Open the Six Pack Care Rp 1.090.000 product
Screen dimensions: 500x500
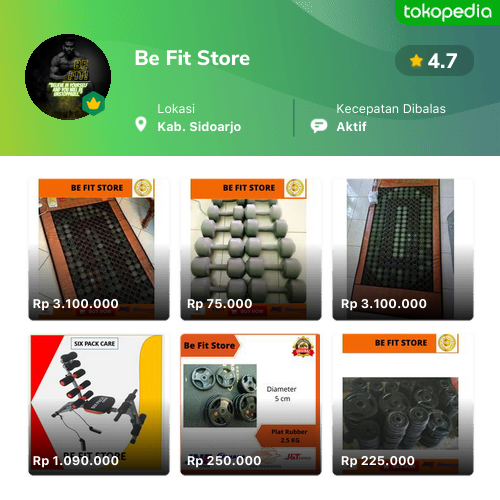point(99,404)
